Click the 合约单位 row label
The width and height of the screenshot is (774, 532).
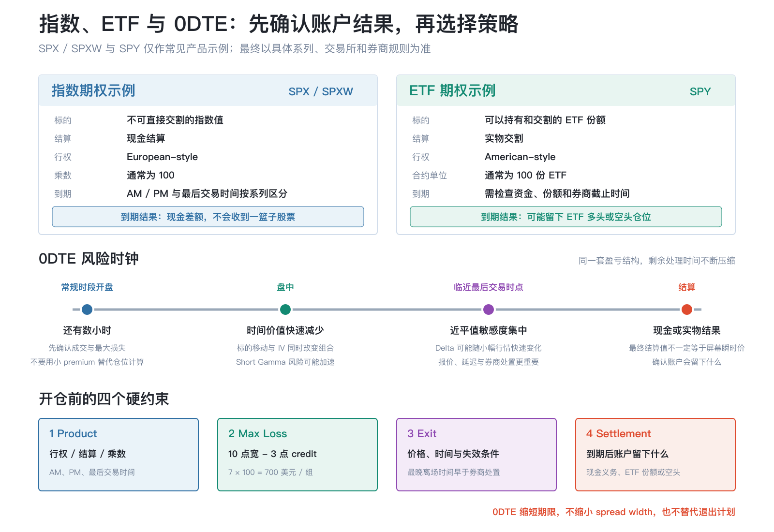[x=430, y=175]
